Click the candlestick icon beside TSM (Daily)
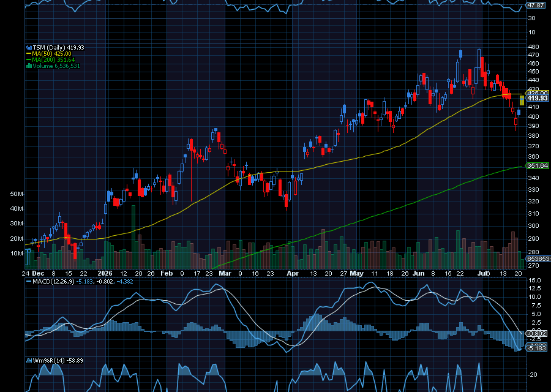551x392 pixels. [x=29, y=48]
